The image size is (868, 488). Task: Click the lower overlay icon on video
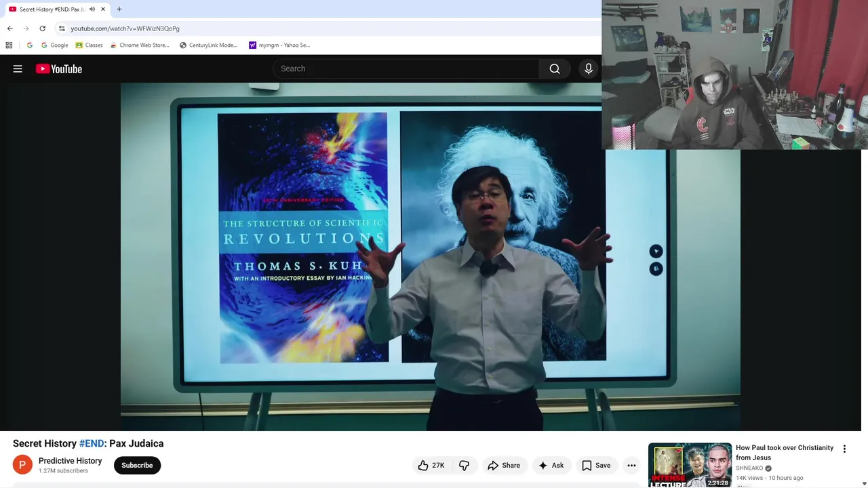(x=656, y=269)
